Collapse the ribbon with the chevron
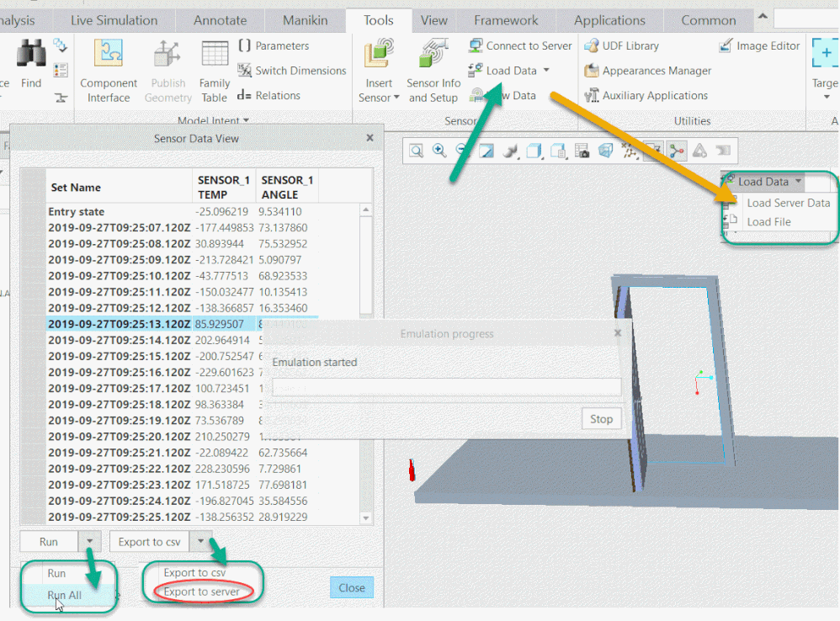 (763, 17)
